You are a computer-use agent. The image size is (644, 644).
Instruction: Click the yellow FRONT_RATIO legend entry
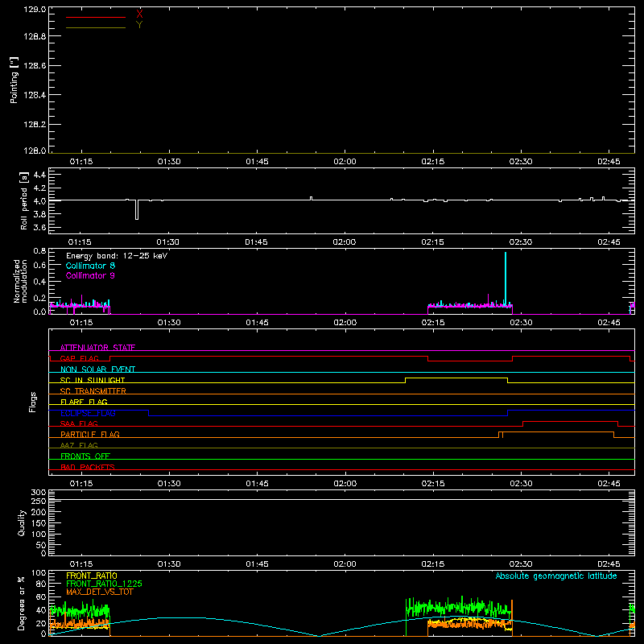tap(92, 576)
